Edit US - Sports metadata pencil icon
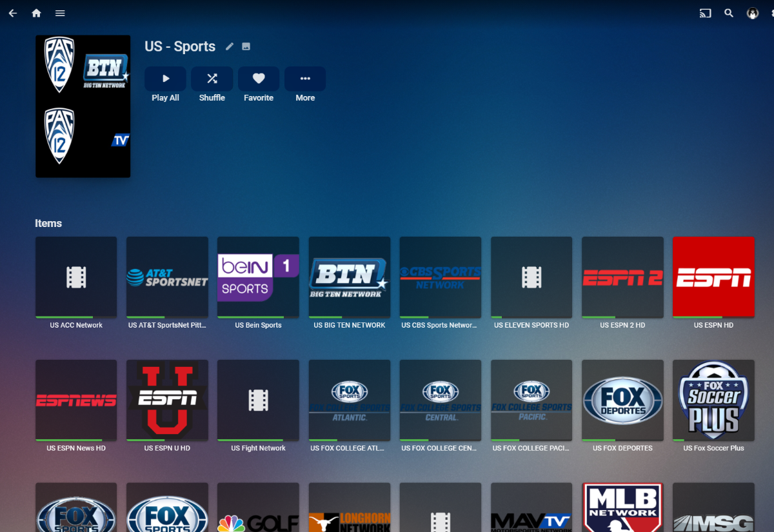The height and width of the screenshot is (532, 774). click(x=230, y=46)
